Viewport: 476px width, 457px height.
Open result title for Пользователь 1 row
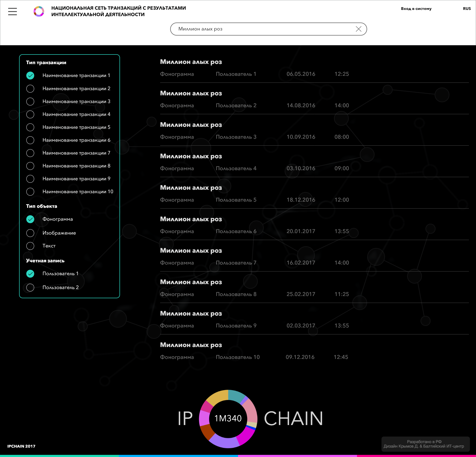point(191,62)
